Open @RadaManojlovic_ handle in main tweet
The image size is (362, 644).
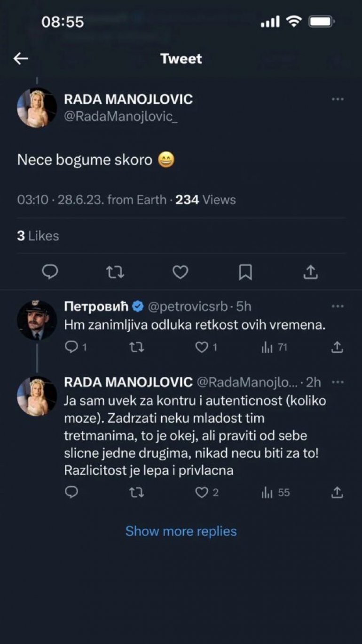[121, 117]
